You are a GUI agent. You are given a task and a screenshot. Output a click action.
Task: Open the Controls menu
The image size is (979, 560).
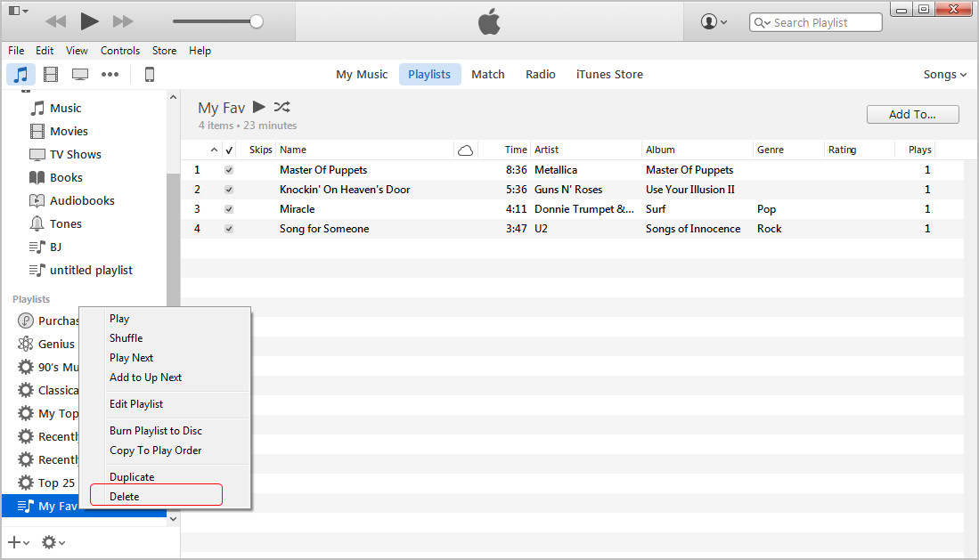(x=120, y=51)
